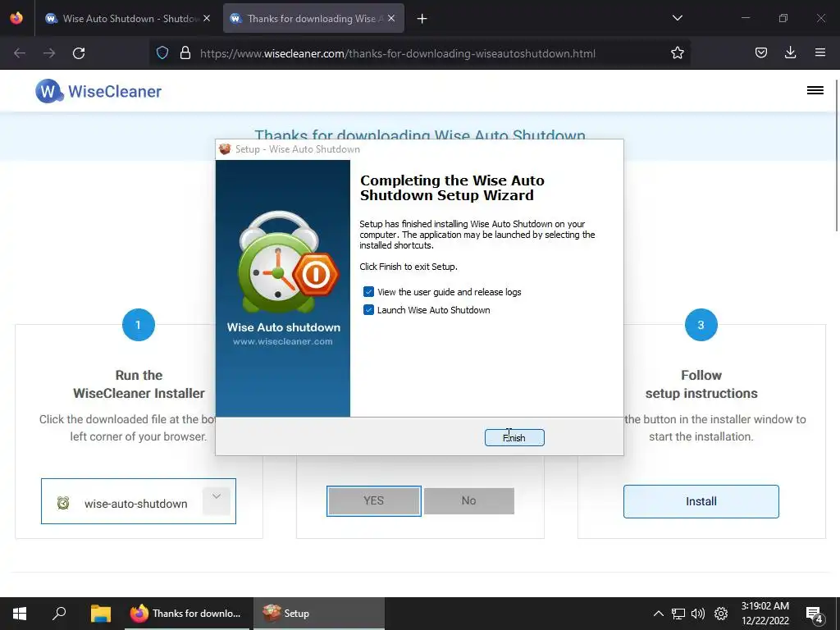Click the Finish button in Setup wizard
The image size is (840, 630).
[x=514, y=438]
